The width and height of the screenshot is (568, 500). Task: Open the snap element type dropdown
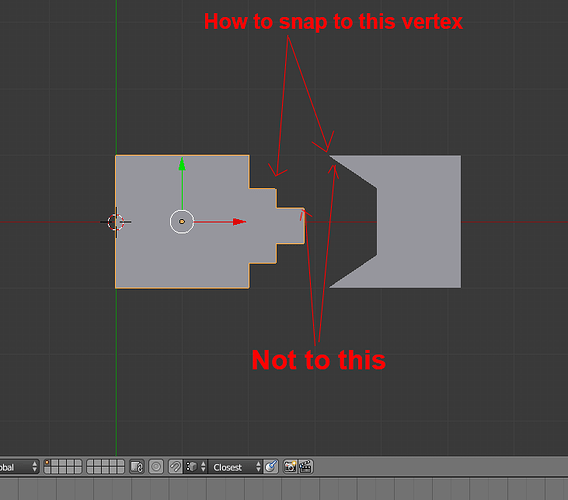pos(196,467)
